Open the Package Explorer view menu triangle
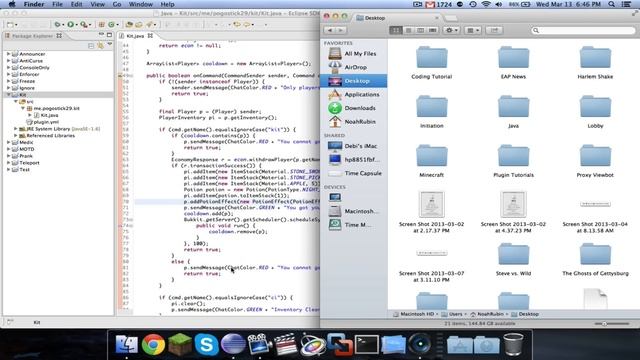This screenshot has height=360, width=640. pos(110,44)
